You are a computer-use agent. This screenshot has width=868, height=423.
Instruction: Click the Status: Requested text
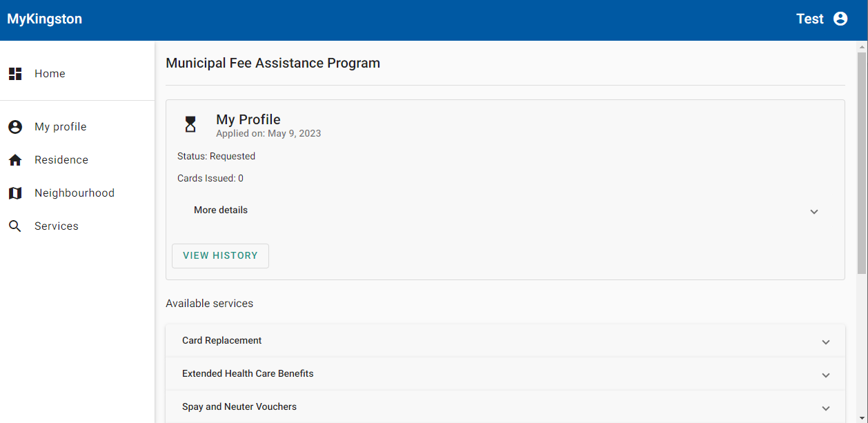click(x=216, y=156)
